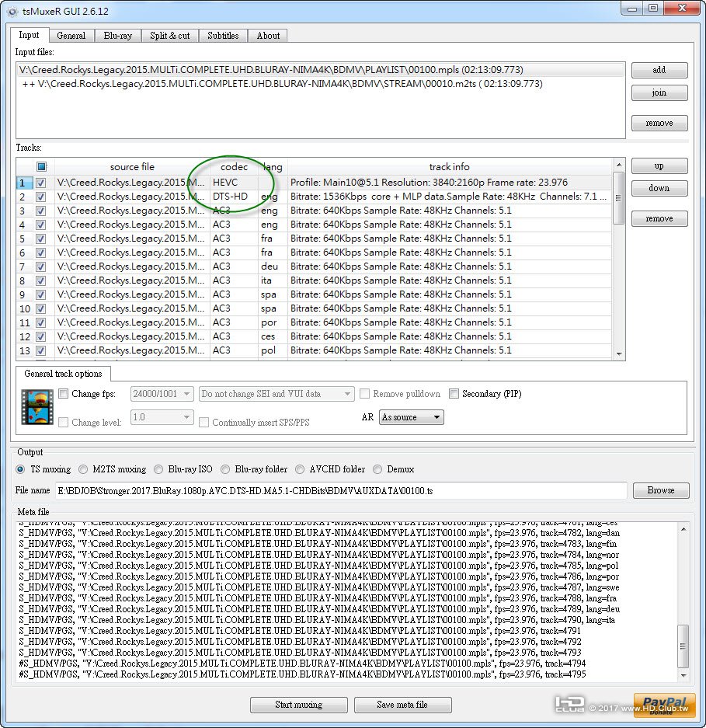Switch to the Input tab
Image resolution: width=706 pixels, height=728 pixels.
pos(29,35)
